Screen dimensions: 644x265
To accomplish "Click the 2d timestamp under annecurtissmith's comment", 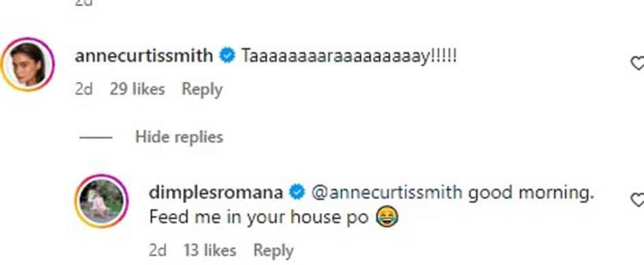I will [84, 89].
